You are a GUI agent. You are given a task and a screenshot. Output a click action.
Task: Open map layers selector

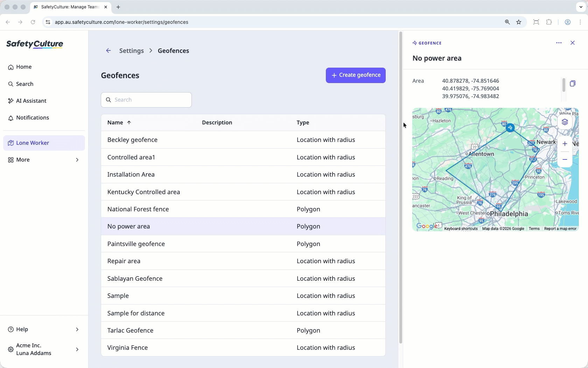(x=565, y=122)
